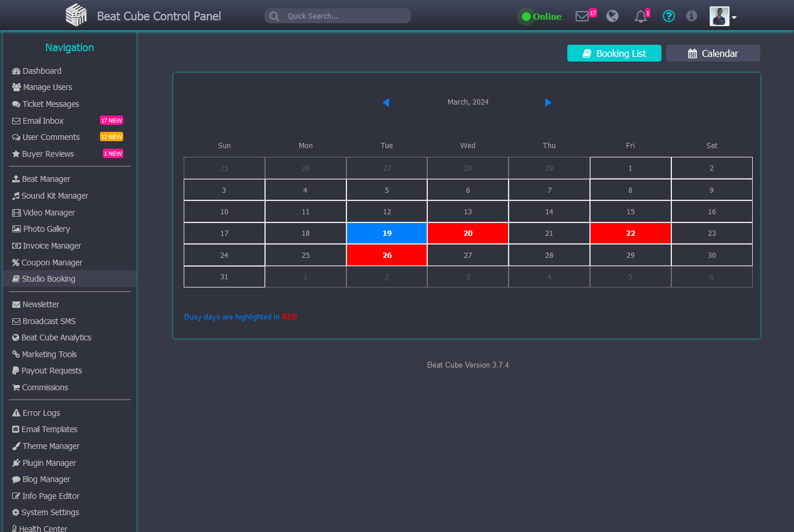794x532 pixels.
Task: Open User Comments in navigation
Action: [x=46, y=137]
